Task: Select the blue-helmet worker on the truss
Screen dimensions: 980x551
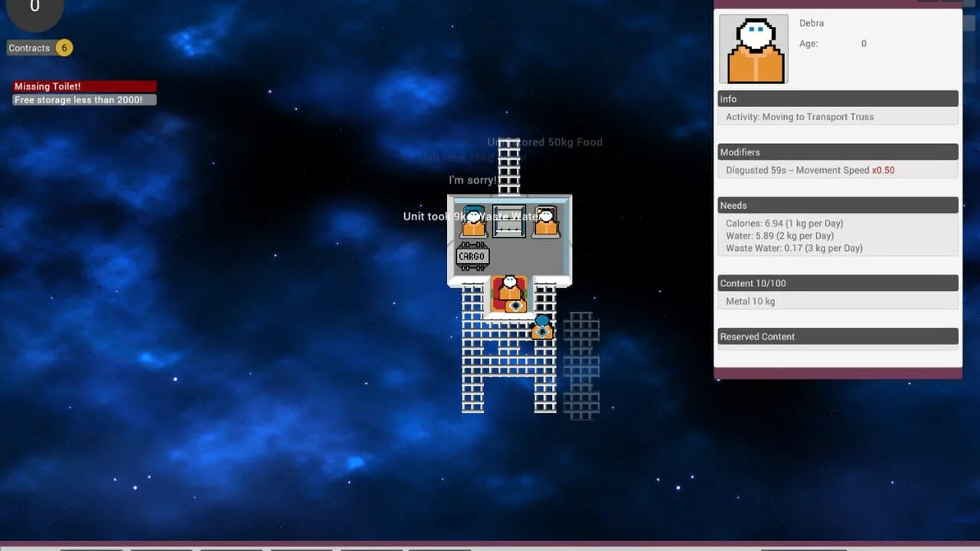Action: click(542, 327)
